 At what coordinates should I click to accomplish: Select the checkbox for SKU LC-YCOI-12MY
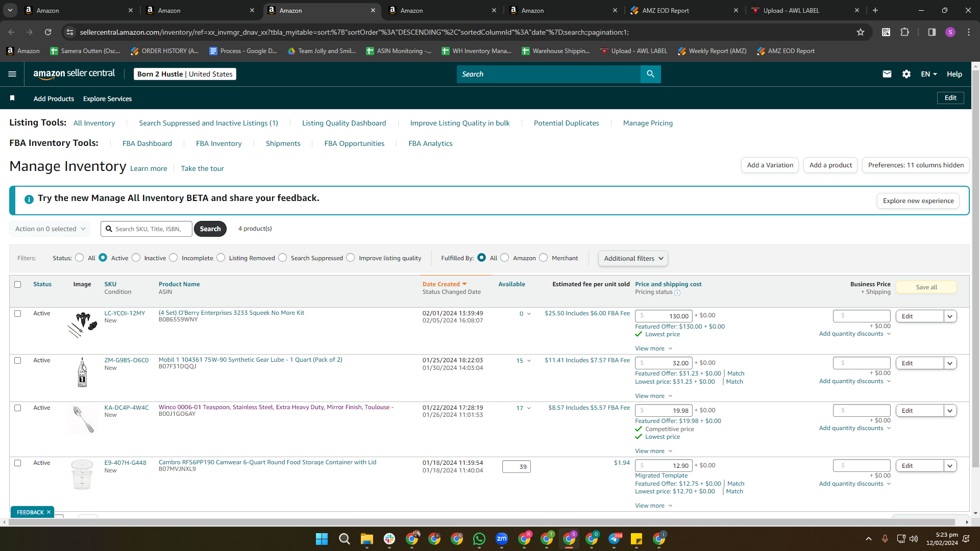point(18,313)
